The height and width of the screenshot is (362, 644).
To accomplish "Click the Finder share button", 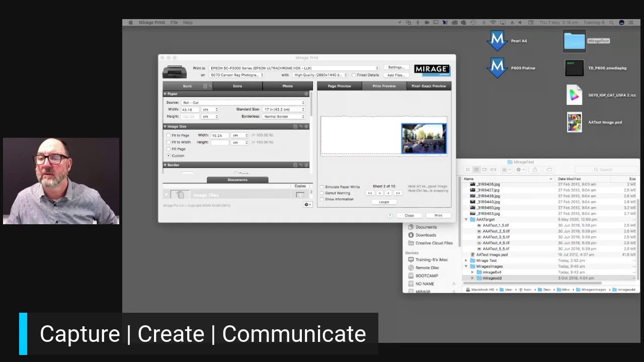I will [x=535, y=169].
